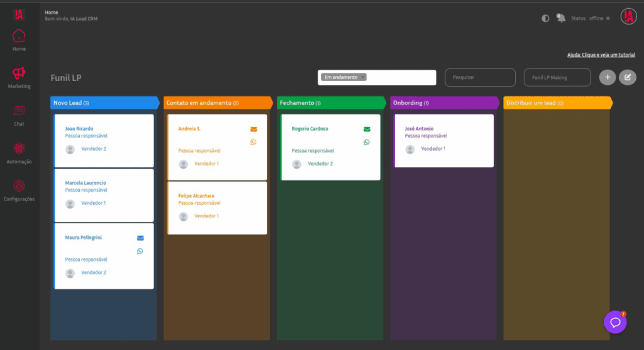Open the Marketing section in sidebar
The image size is (644, 350).
19,77
